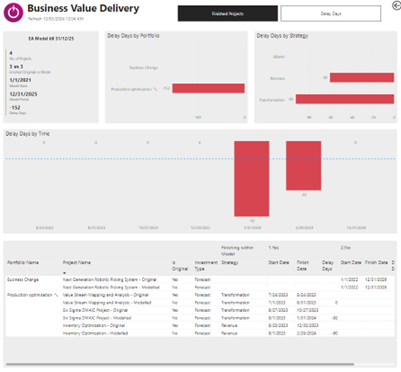Switch to the Delay Days view

[x=331, y=14]
